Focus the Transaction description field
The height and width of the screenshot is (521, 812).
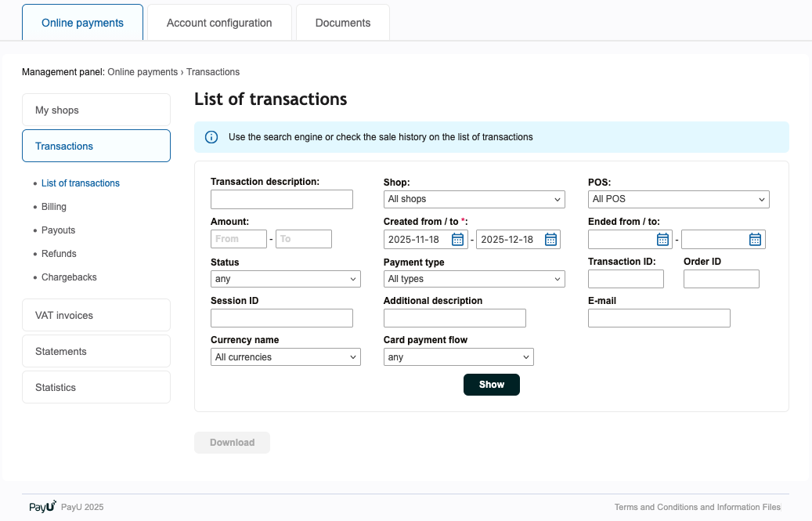tap(282, 200)
